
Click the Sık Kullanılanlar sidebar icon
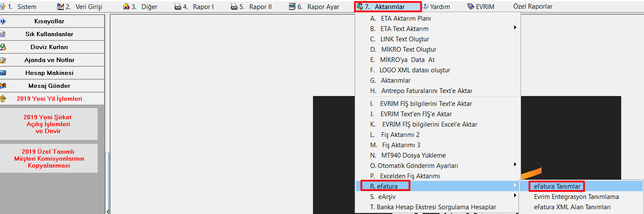point(3,34)
